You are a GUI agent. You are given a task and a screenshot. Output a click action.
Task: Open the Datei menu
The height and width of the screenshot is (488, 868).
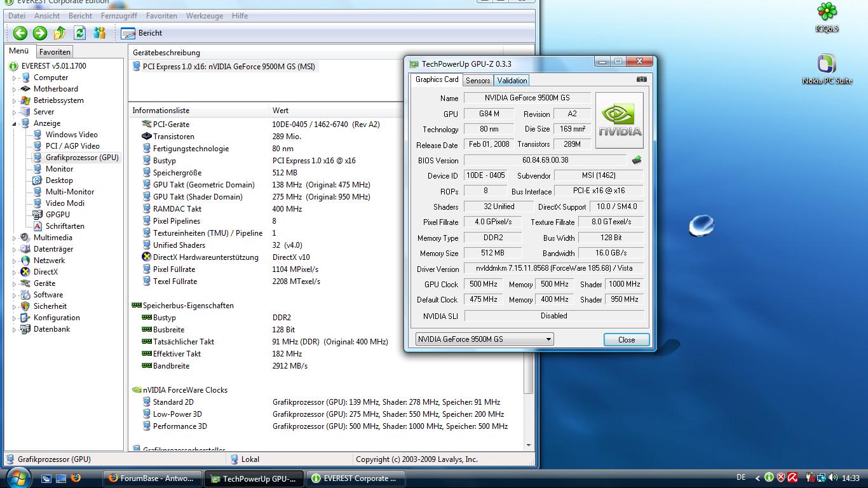[17, 16]
